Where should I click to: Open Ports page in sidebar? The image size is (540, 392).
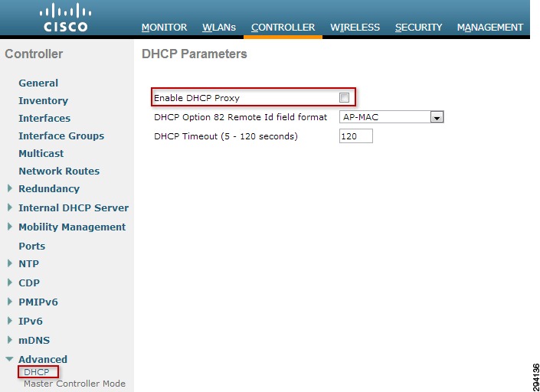[31, 246]
